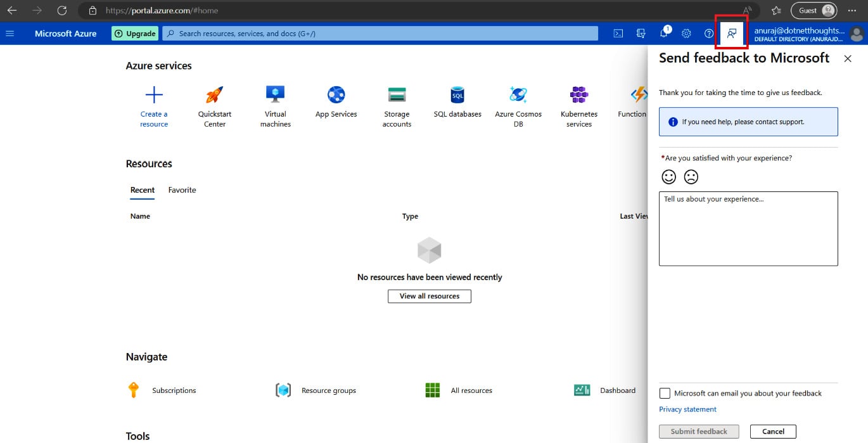Click the Feedback icon in the top bar
This screenshot has width=868, height=443.
[732, 33]
